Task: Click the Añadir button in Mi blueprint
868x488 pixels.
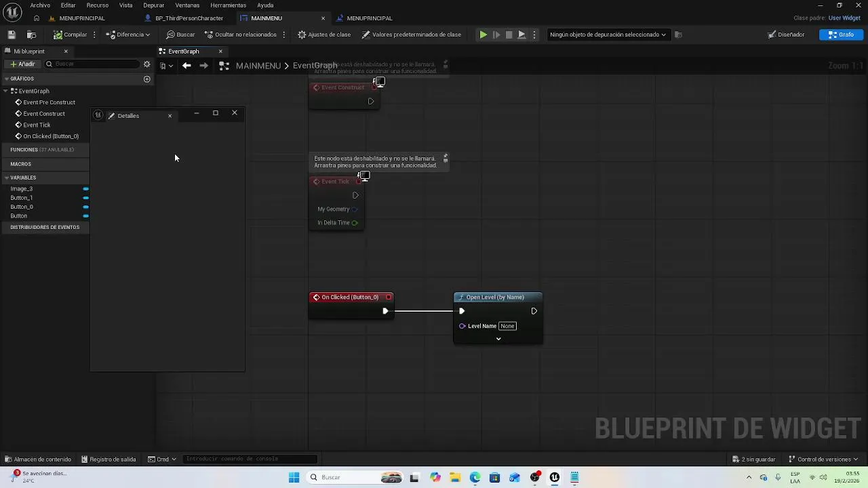Action: point(22,64)
